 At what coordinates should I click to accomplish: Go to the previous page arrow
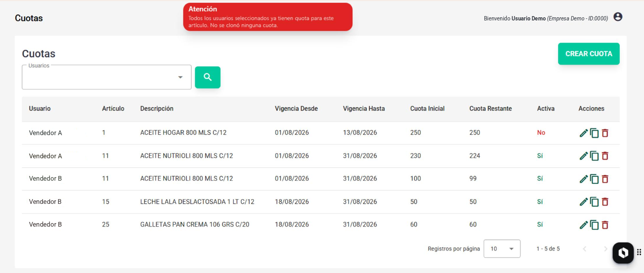tap(585, 249)
